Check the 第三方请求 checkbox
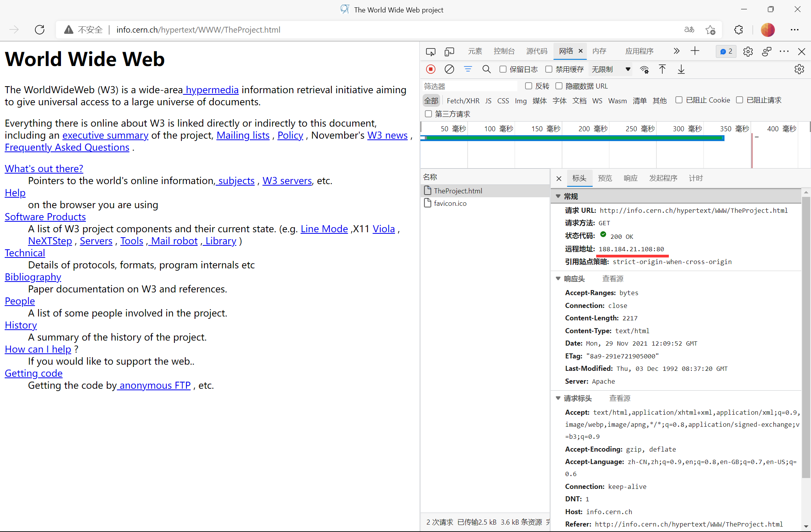 coord(428,114)
